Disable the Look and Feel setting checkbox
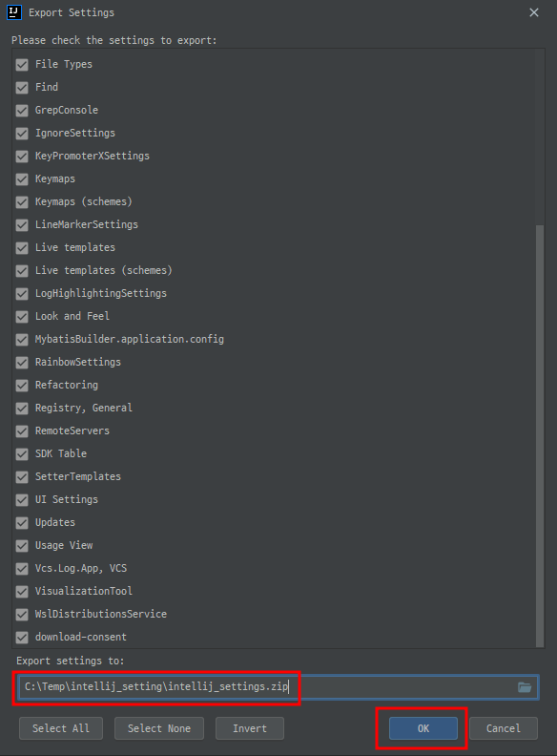 (x=22, y=317)
